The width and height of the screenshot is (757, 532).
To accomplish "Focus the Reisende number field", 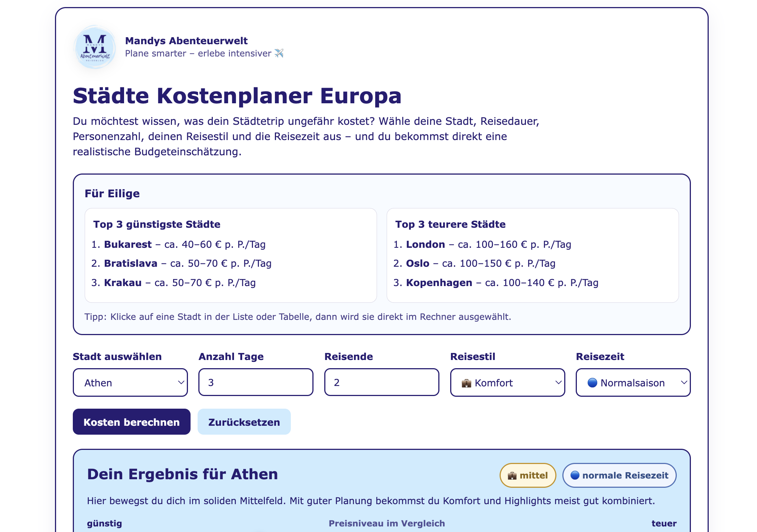I will (382, 382).
